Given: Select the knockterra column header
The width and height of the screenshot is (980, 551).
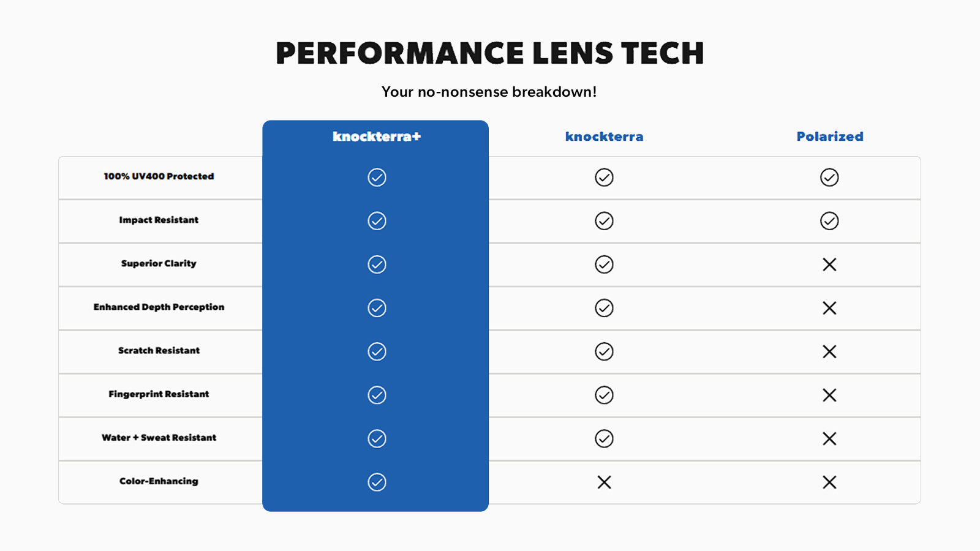Looking at the screenshot, I should 604,137.
